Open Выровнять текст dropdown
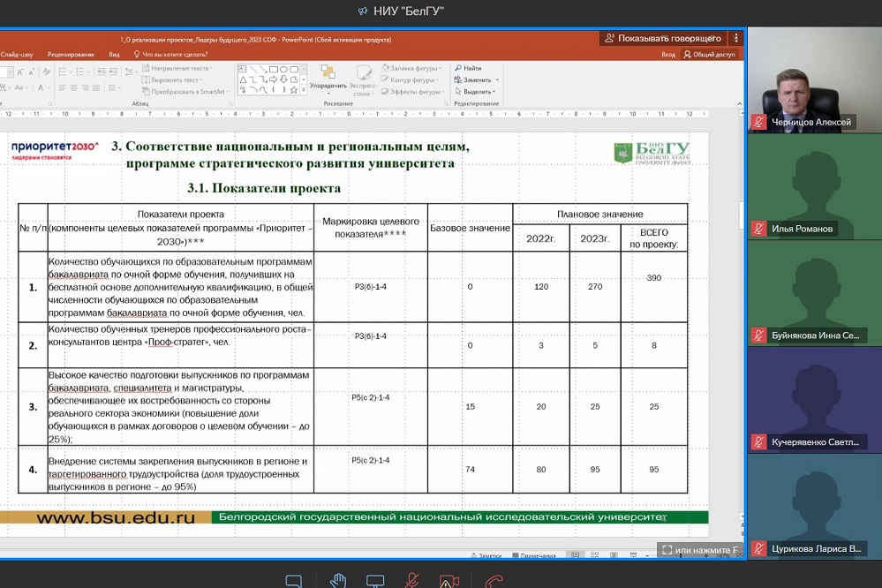 click(x=171, y=79)
